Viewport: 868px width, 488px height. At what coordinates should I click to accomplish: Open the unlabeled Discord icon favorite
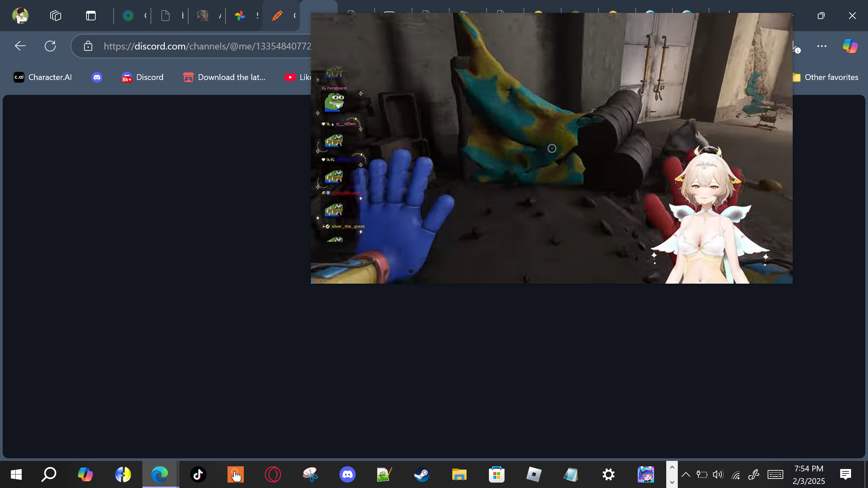pos(97,77)
